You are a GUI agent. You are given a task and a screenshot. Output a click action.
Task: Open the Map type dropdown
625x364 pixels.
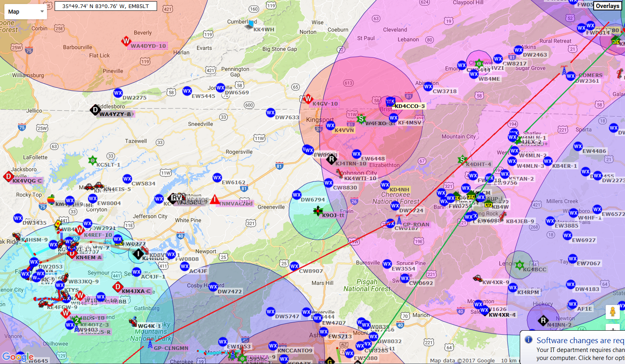tap(26, 12)
